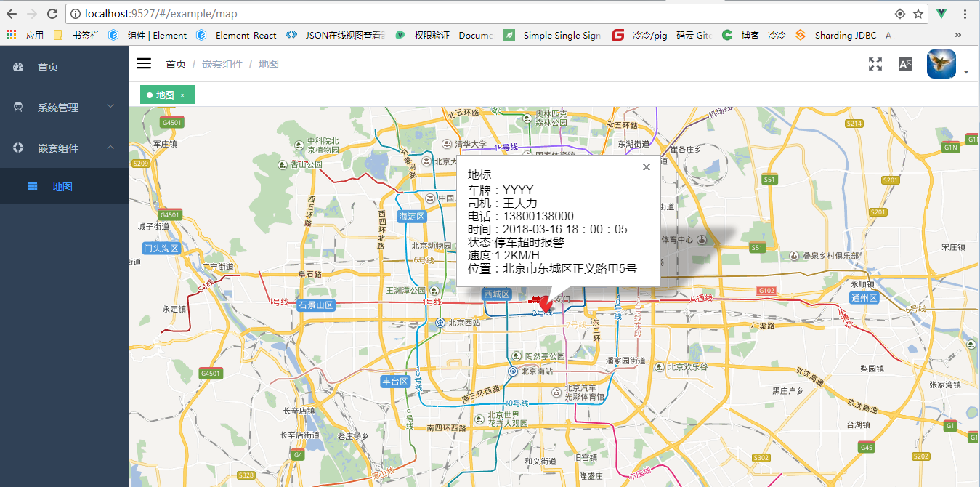Click the component icon beside 嵌套组件
The width and height of the screenshot is (980, 487).
tap(19, 148)
